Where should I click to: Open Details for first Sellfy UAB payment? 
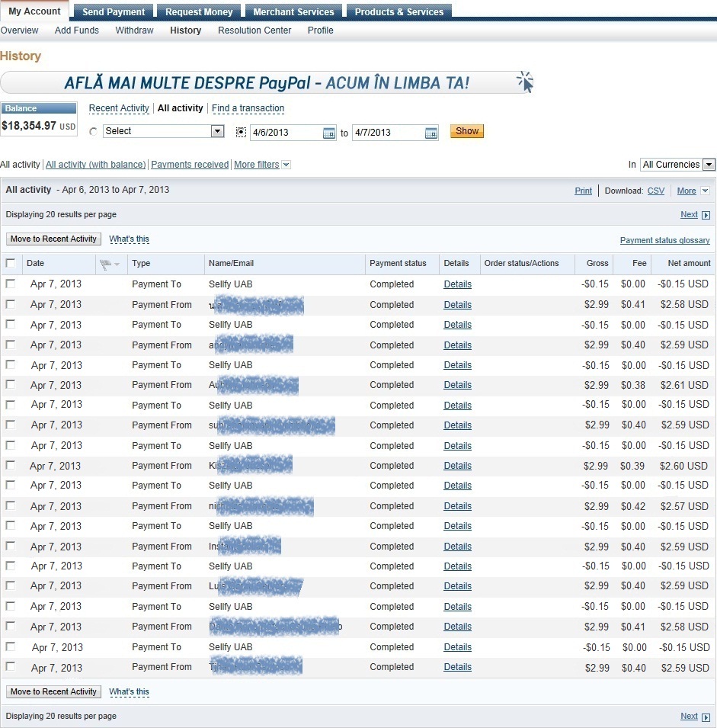458,284
